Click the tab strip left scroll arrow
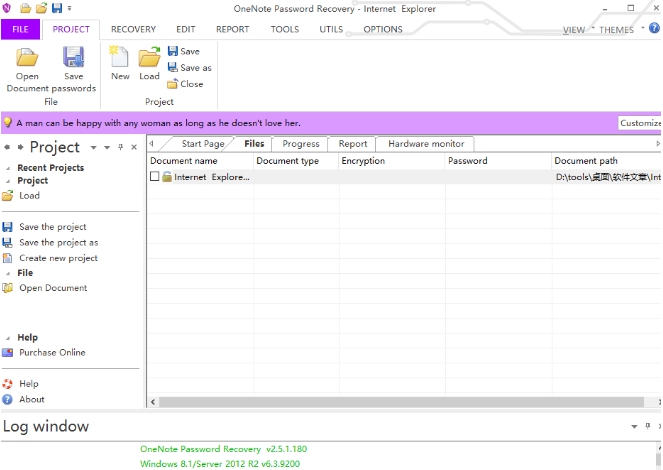Viewport: 663px width, 470px height. click(x=151, y=144)
